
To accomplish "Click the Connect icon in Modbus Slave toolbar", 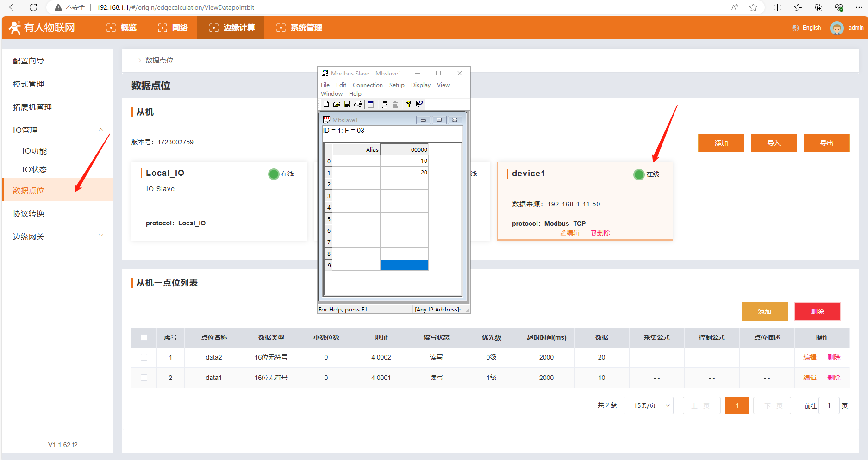I will (x=384, y=105).
